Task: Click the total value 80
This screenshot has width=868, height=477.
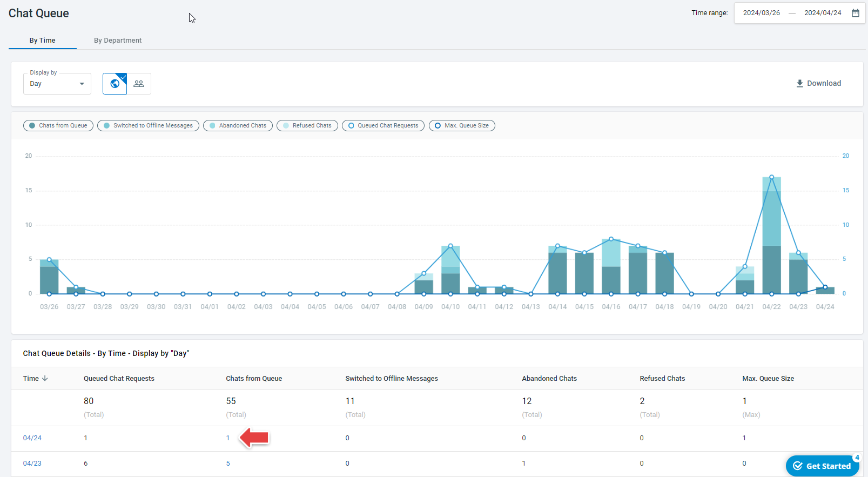Action: (89, 401)
